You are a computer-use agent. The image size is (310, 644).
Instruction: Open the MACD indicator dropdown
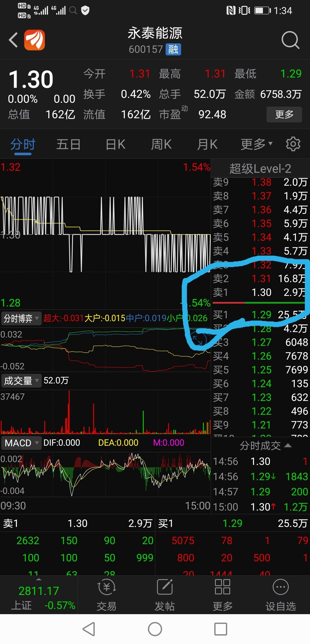pos(21,443)
